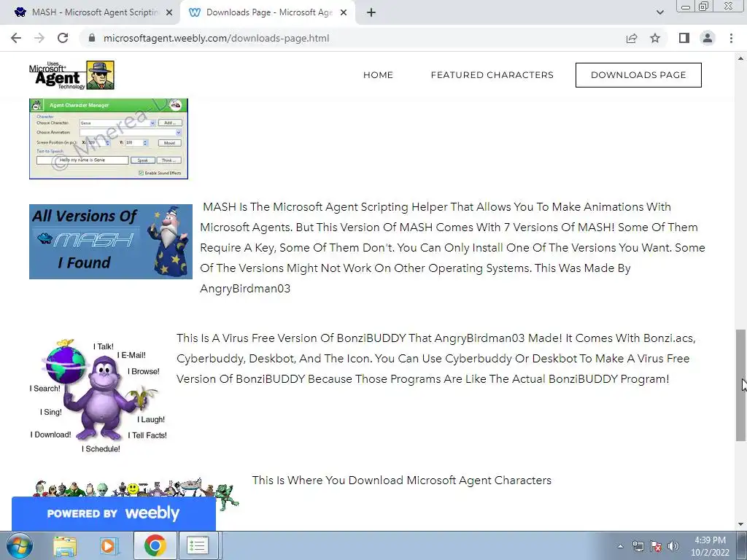Open FEATURED CHARACTERS navigation link

coord(492,75)
